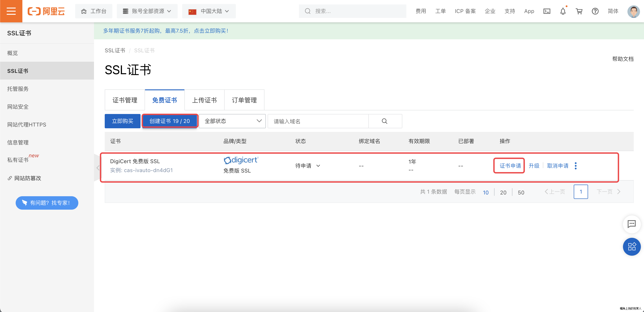Screen dimensions: 644x312
Task: Click the 下一页 next page button
Action: 608,192
